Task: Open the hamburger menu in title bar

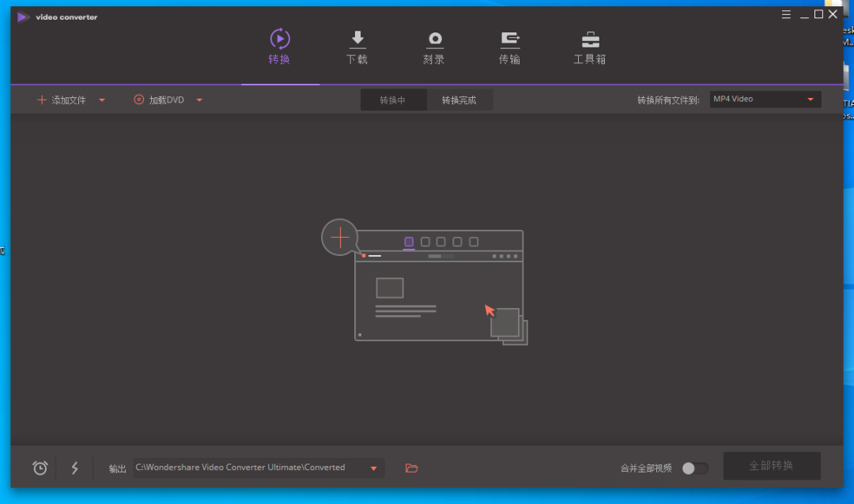Action: (786, 15)
